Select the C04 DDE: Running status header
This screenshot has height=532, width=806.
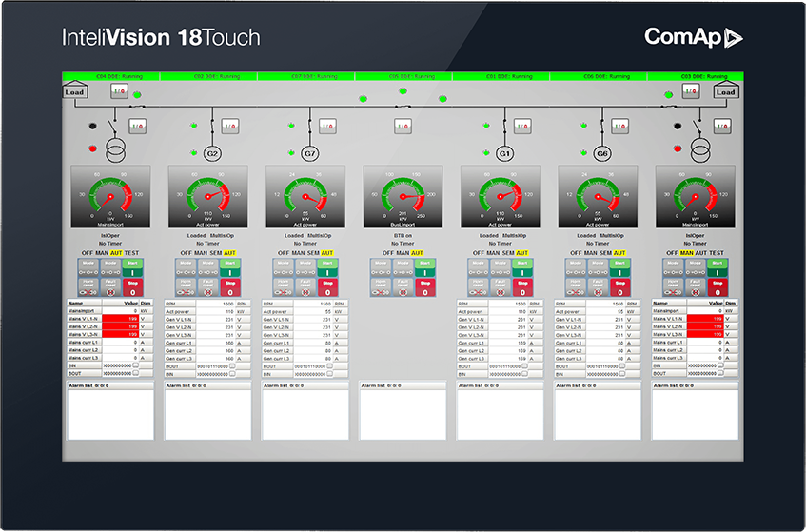(x=111, y=76)
